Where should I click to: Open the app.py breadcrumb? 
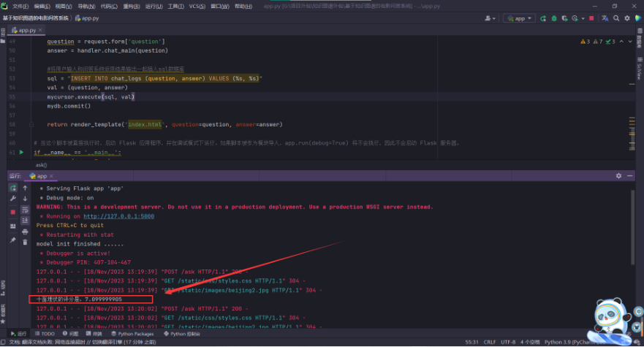tap(87, 18)
